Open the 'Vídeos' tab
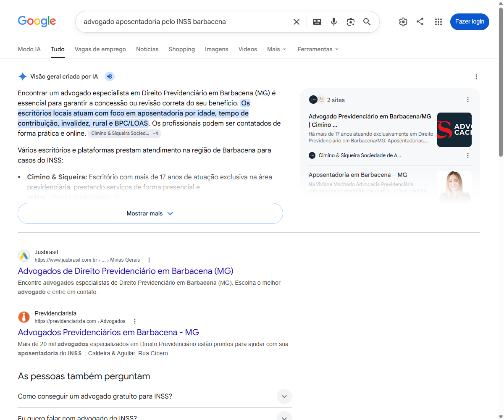The width and height of the screenshot is (504, 420). 248,49
